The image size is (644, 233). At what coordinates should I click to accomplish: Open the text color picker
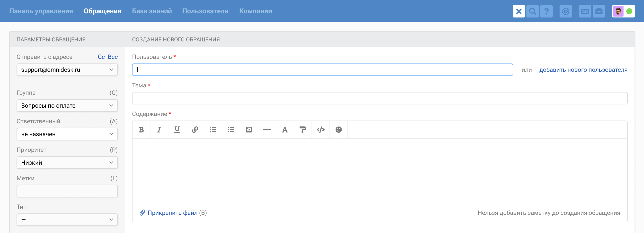coord(285,130)
